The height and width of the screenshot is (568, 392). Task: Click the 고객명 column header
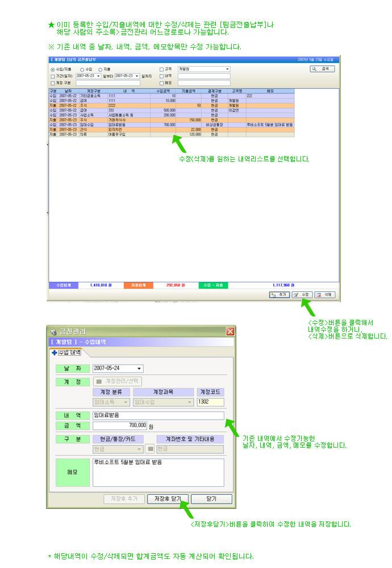tap(237, 91)
